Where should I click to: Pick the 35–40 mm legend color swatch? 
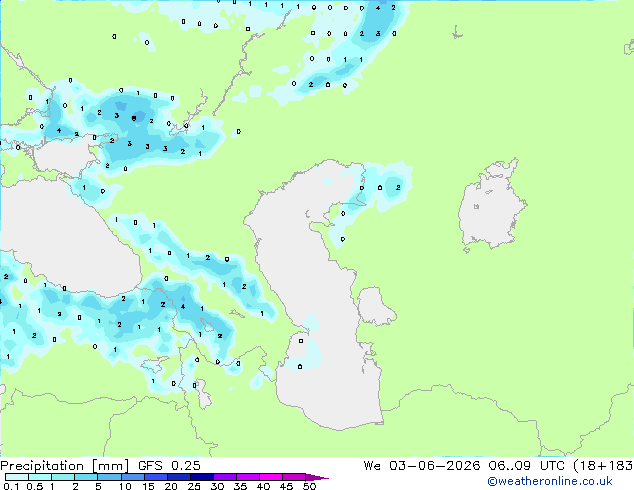tap(247, 477)
